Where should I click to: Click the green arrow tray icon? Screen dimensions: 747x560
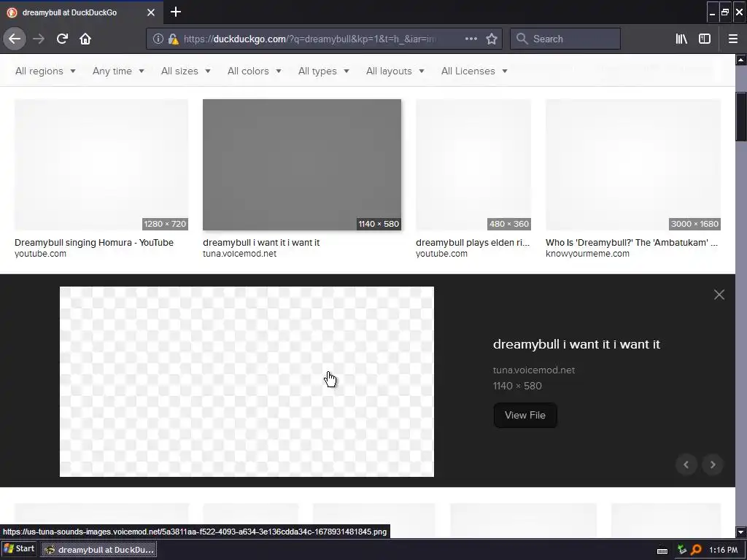click(x=682, y=550)
